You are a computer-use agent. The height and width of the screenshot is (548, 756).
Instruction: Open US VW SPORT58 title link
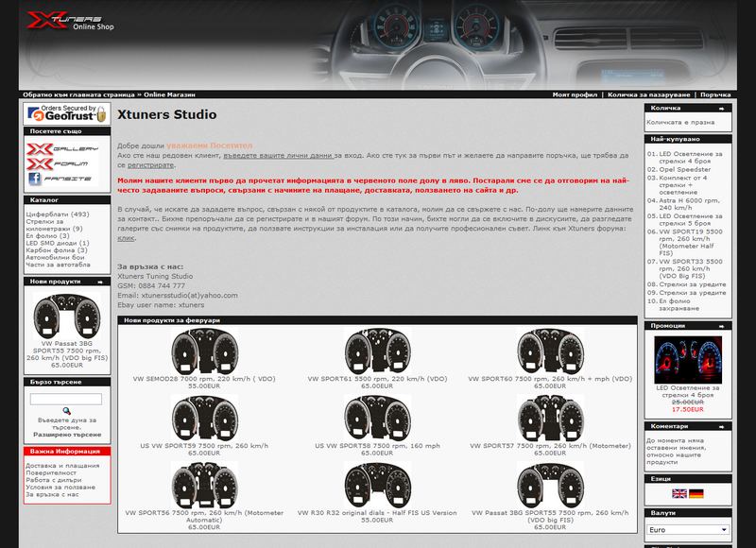pyautogui.click(x=377, y=446)
